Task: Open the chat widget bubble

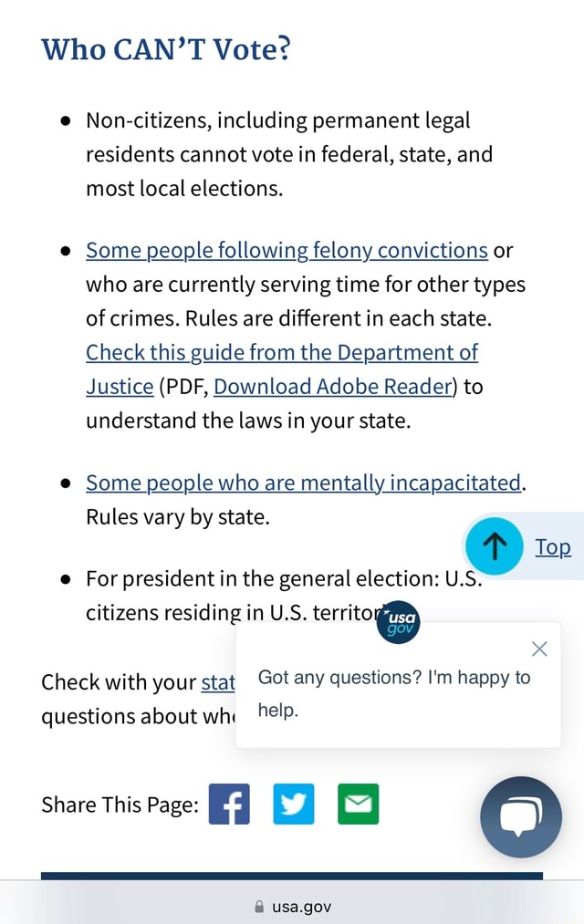Action: click(521, 817)
